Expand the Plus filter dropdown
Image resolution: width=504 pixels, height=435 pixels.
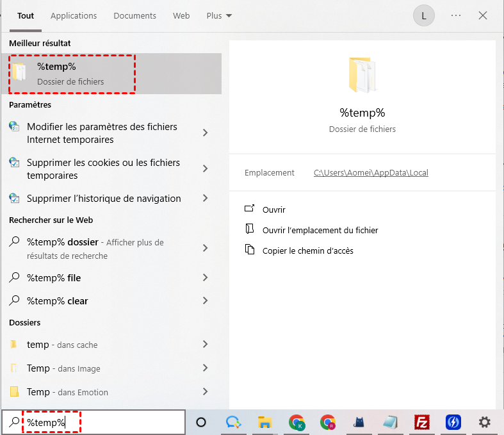pyautogui.click(x=219, y=15)
